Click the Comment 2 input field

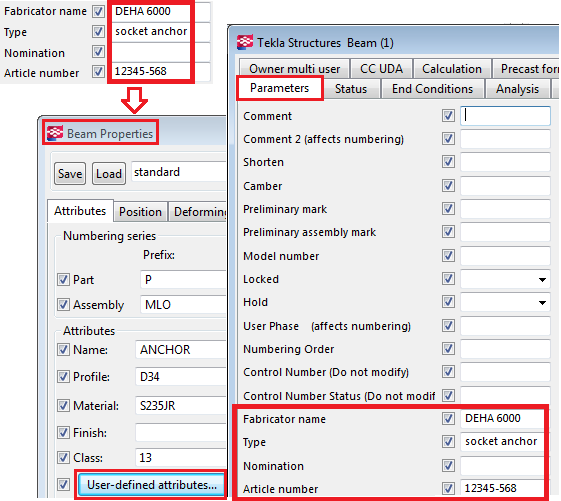505,139
